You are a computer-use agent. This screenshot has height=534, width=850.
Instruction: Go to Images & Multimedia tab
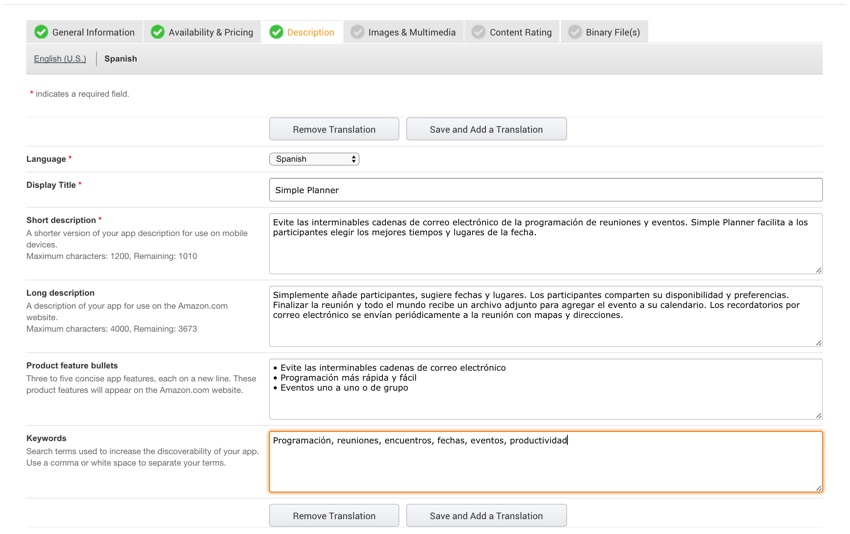coord(403,32)
